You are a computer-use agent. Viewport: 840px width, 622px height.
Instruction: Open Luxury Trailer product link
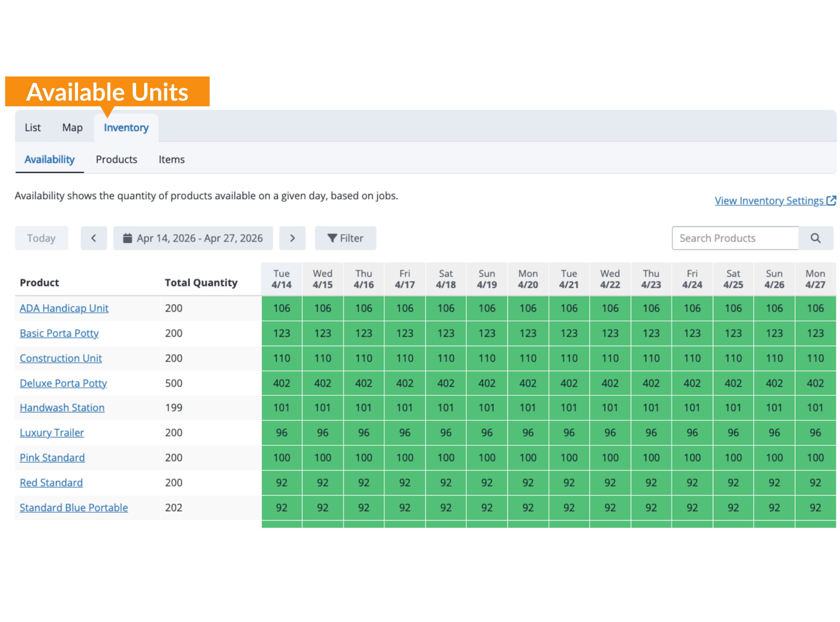[x=52, y=433]
